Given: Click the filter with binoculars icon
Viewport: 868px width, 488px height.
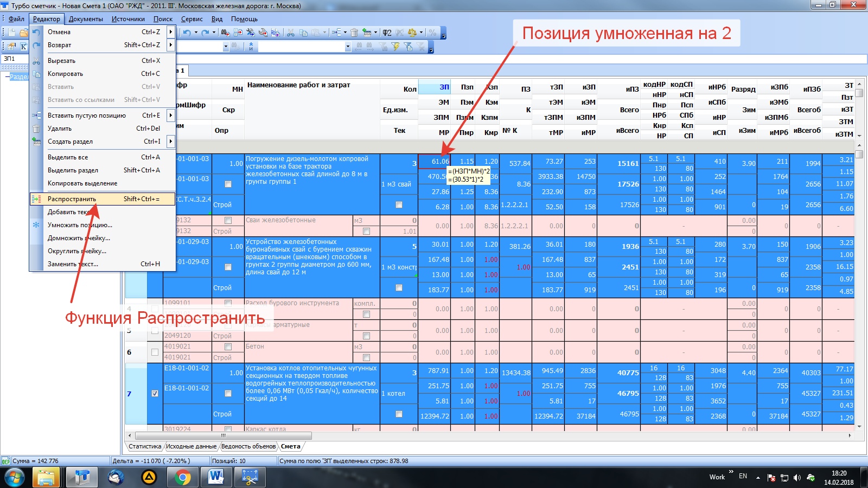Looking at the screenshot, I should point(383,47).
